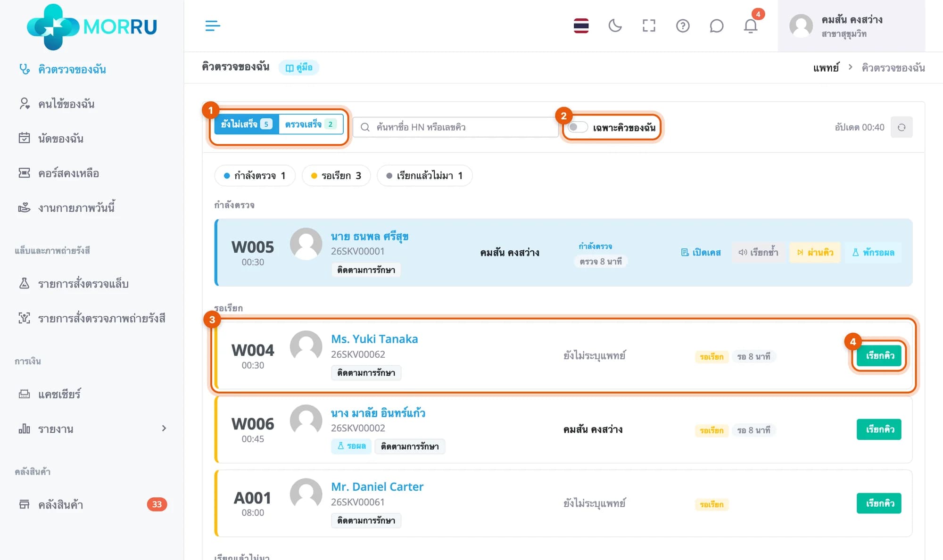Expand the รายงาน menu chevron
943x560 pixels.
pos(164,428)
